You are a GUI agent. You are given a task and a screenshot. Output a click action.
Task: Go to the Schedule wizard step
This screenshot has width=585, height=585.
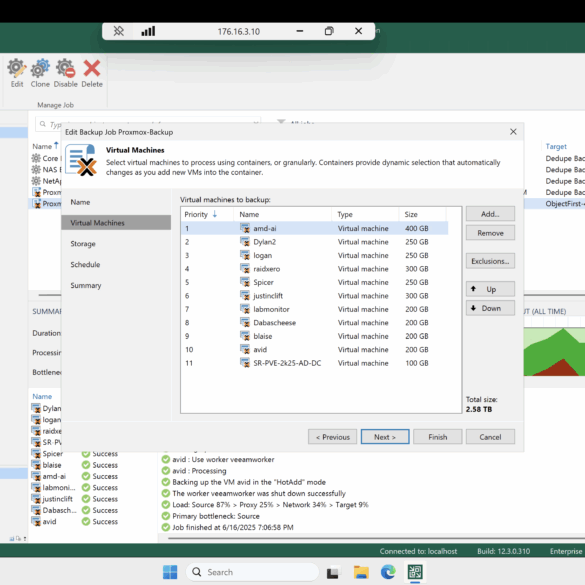click(85, 265)
